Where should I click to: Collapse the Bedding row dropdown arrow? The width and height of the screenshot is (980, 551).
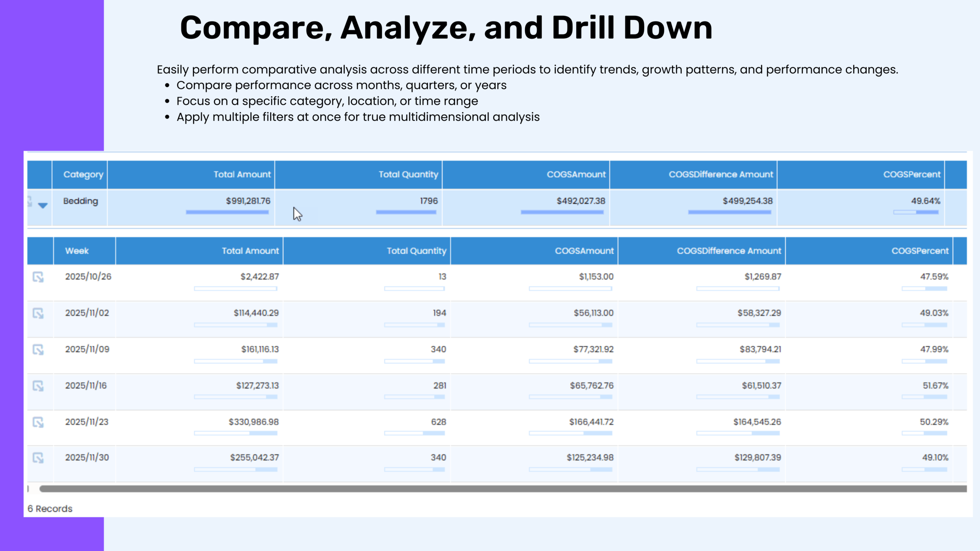click(x=42, y=205)
